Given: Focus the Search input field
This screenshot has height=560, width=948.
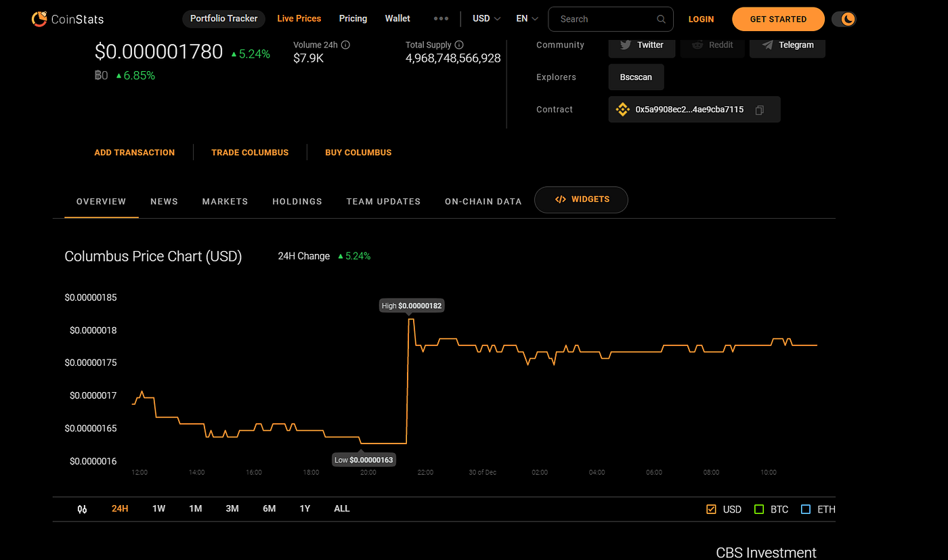Looking at the screenshot, I should point(611,19).
